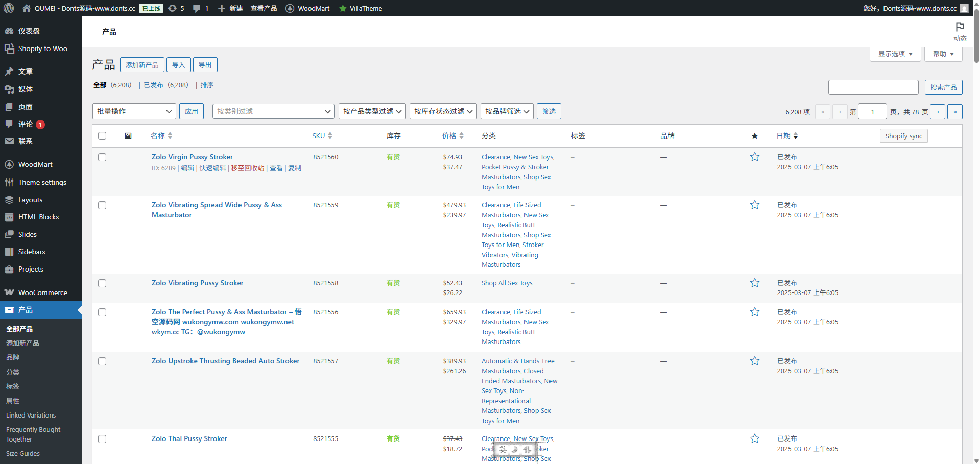The image size is (980, 464).
Task: Open Dashboard gauge icon in sidebar
Action: 9,31
